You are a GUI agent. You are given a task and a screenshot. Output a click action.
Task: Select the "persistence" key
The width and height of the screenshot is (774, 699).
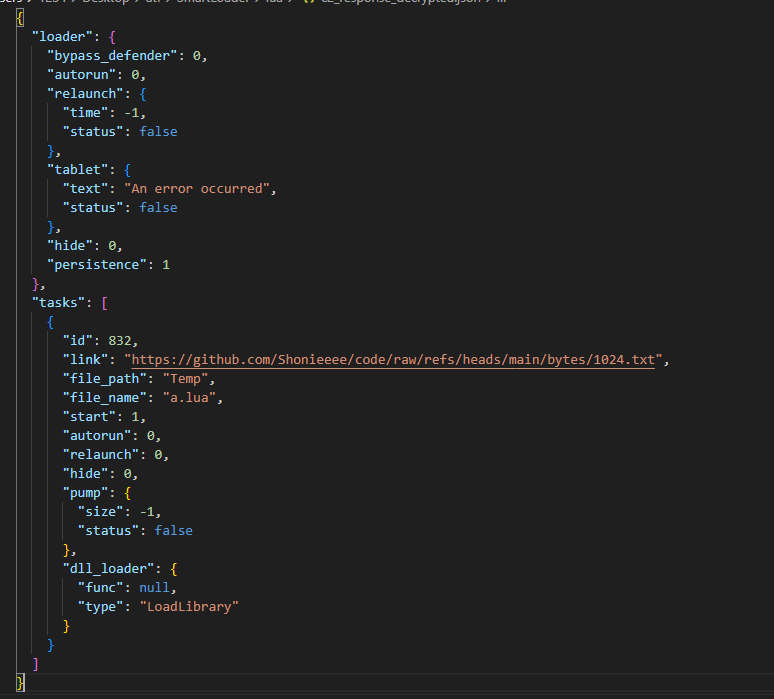97,265
